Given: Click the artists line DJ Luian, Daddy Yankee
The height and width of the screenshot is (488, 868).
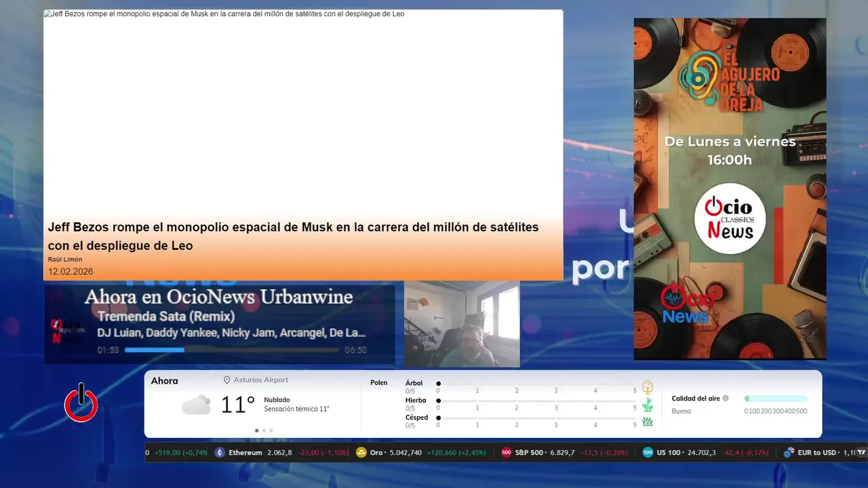Looking at the screenshot, I should click(231, 333).
